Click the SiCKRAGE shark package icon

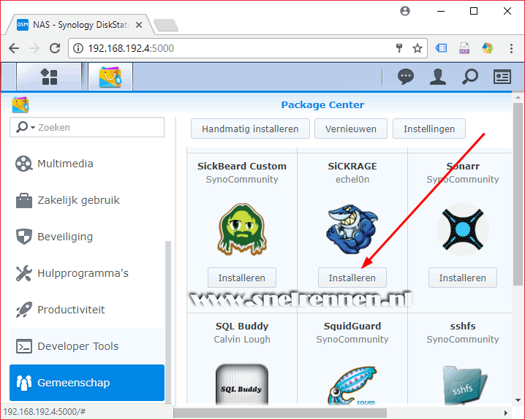point(352,229)
